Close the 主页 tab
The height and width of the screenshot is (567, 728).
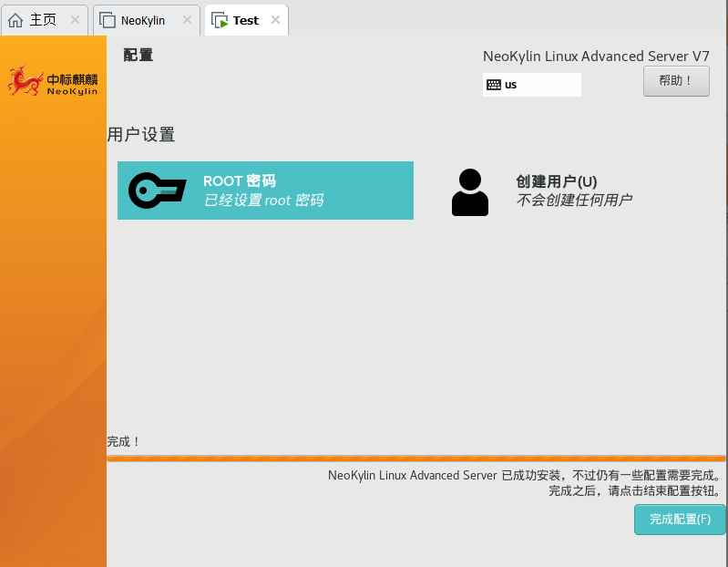point(75,20)
